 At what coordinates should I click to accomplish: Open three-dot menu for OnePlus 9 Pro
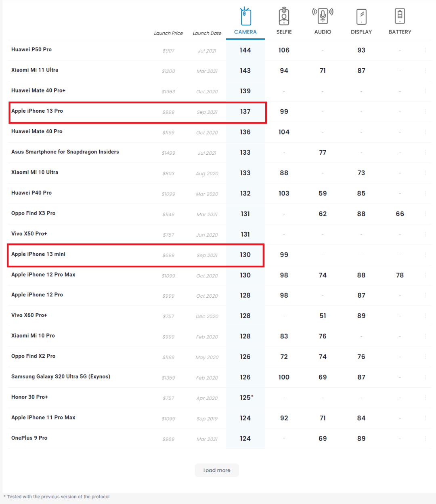pyautogui.click(x=425, y=439)
